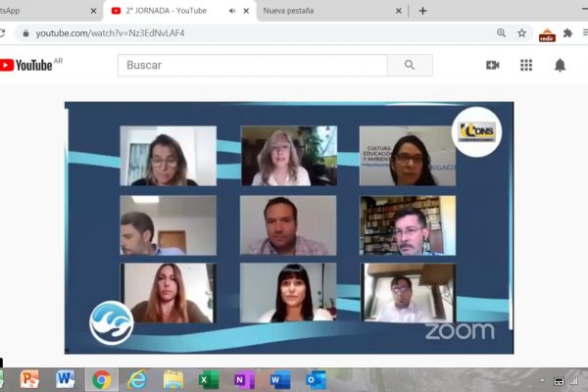Image resolution: width=588 pixels, height=392 pixels.
Task: Open a new tab with plus button
Action: [x=422, y=11]
